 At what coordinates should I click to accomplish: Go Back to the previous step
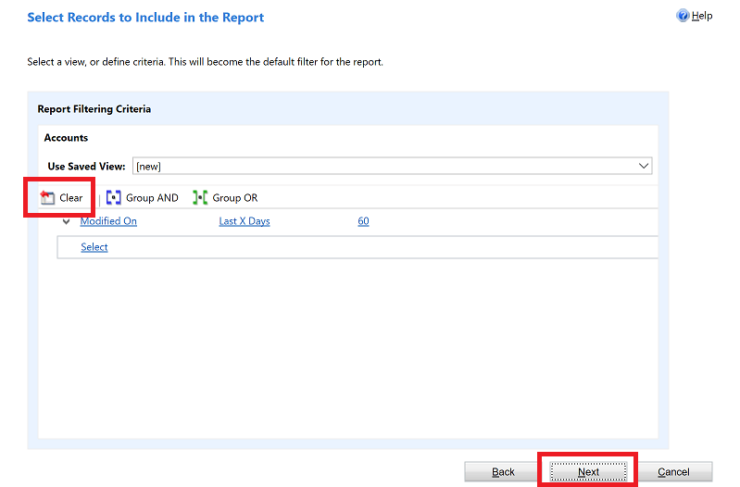503,472
